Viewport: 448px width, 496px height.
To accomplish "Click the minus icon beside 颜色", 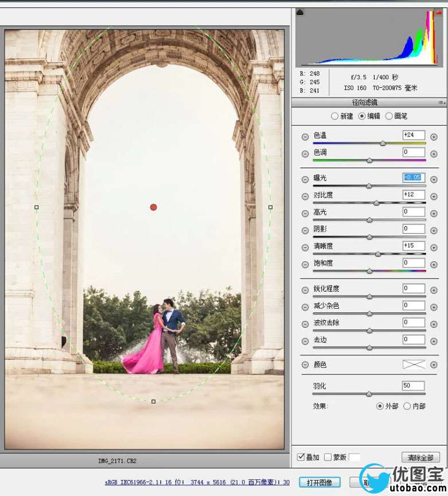I will tap(305, 365).
